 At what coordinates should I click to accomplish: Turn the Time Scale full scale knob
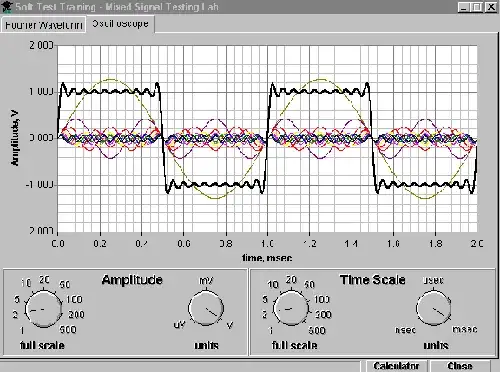coord(291,308)
